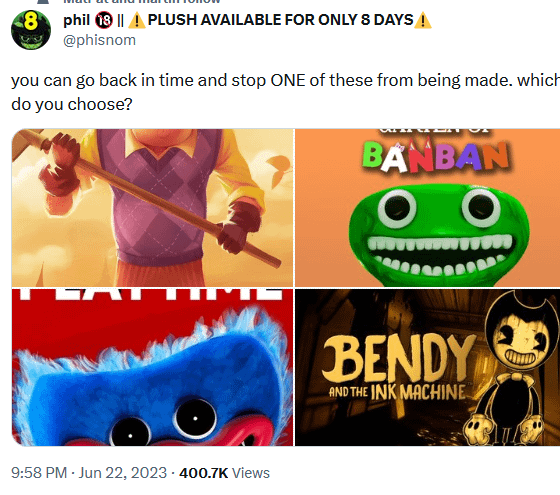The width and height of the screenshot is (560, 495).
Task: Click the first warning sign emoji before PLUSH
Action: [x=136, y=20]
